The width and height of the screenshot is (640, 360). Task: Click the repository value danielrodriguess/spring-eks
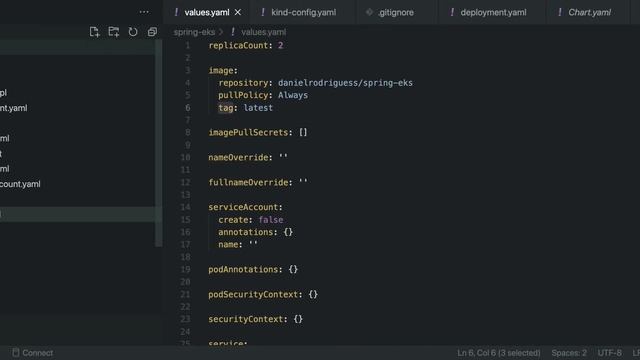tap(345, 83)
